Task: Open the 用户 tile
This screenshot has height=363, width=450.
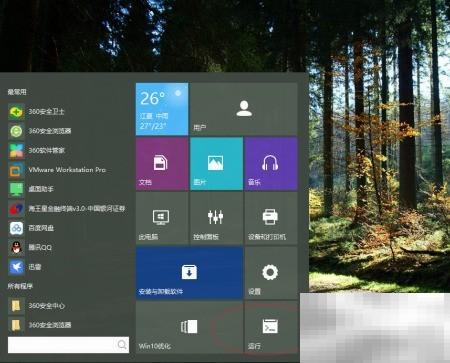Action: [244, 109]
